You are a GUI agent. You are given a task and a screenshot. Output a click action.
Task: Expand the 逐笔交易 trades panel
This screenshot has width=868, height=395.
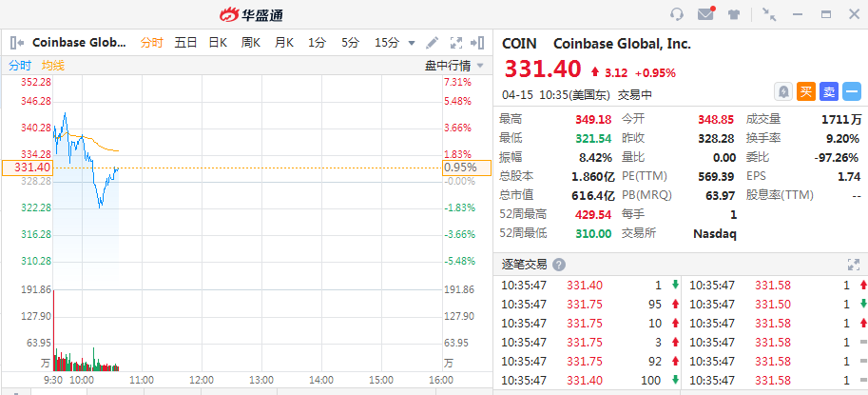(853, 265)
